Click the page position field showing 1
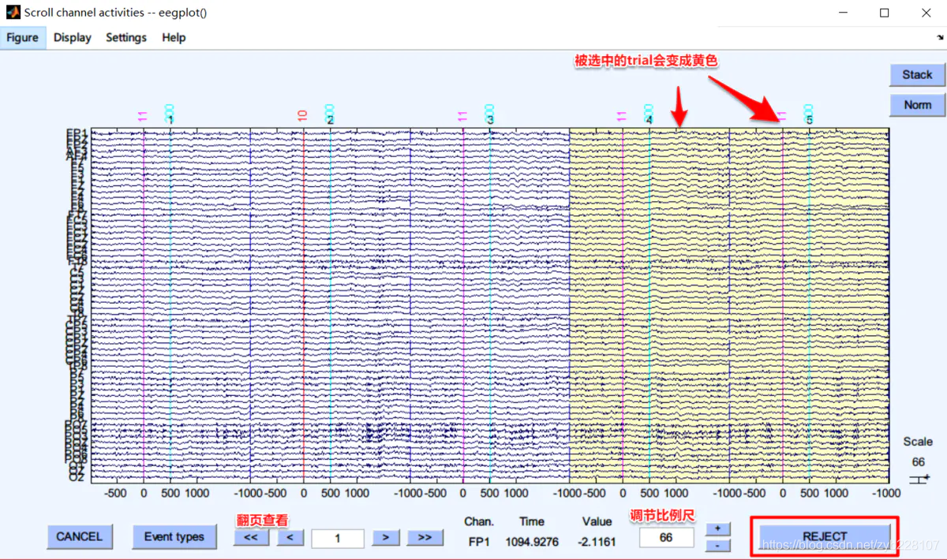 [338, 538]
